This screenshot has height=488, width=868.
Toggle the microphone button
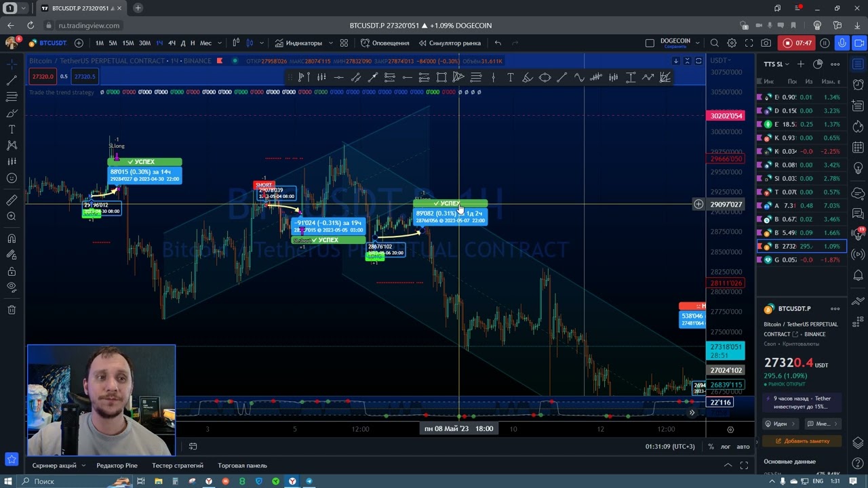[x=842, y=43]
